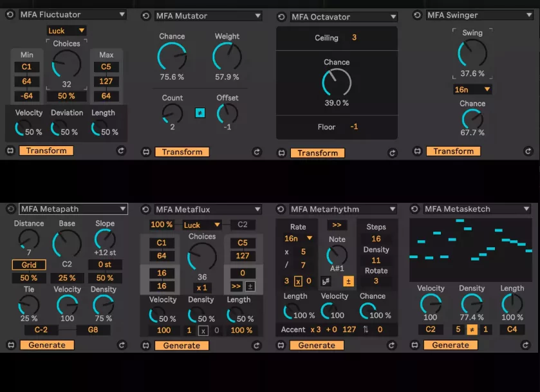The height and width of the screenshot is (392, 540).
Task: Toggle the cyan not-equal button in Mutator
Action: pyautogui.click(x=200, y=113)
